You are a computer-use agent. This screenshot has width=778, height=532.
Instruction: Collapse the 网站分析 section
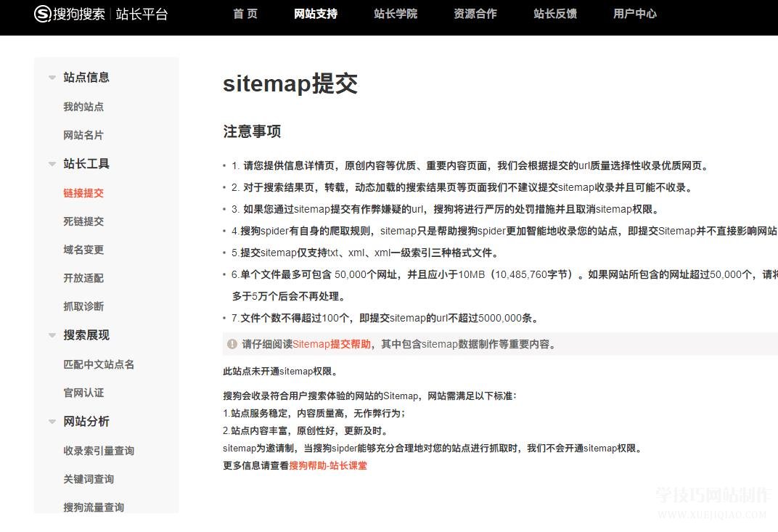click(x=52, y=421)
